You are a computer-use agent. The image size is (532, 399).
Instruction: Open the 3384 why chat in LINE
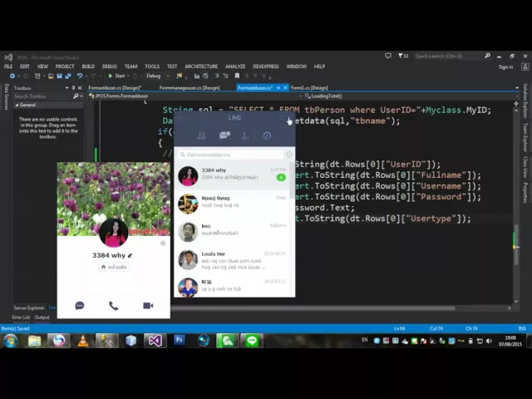(x=232, y=176)
